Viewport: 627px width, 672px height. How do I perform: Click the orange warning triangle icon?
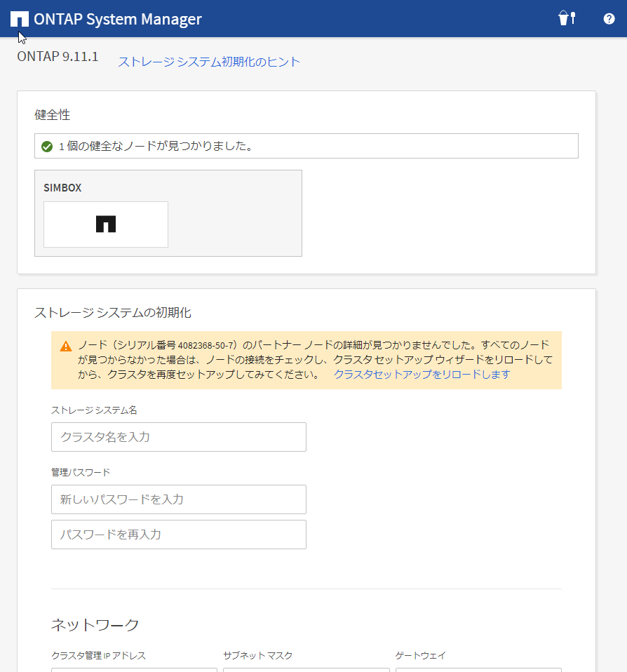65,347
